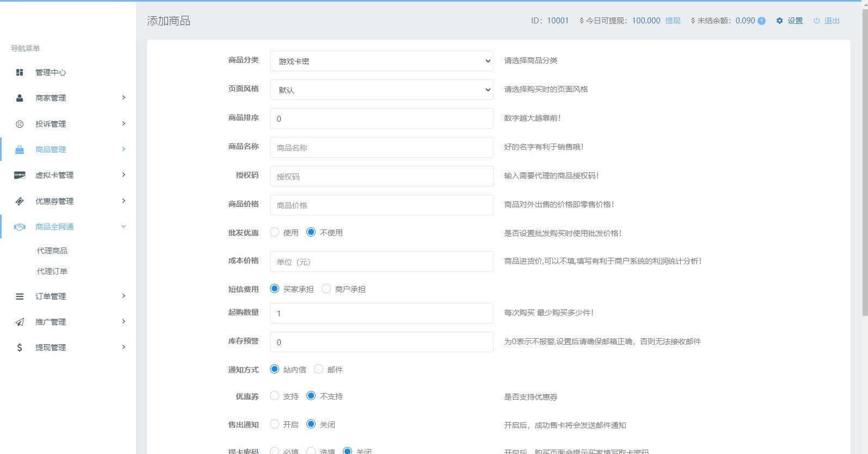868x454 pixels.
Task: Choose 商户承担 for 短信费用
Action: pyautogui.click(x=326, y=289)
